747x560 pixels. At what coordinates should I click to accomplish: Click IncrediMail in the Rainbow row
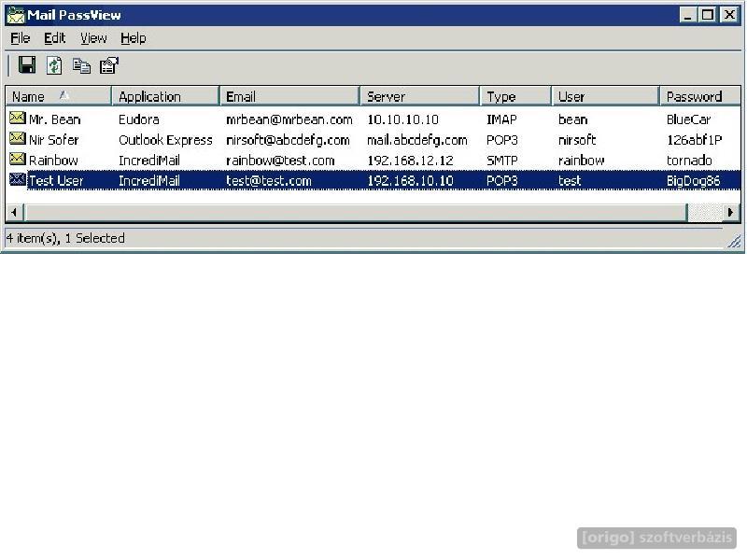click(149, 161)
